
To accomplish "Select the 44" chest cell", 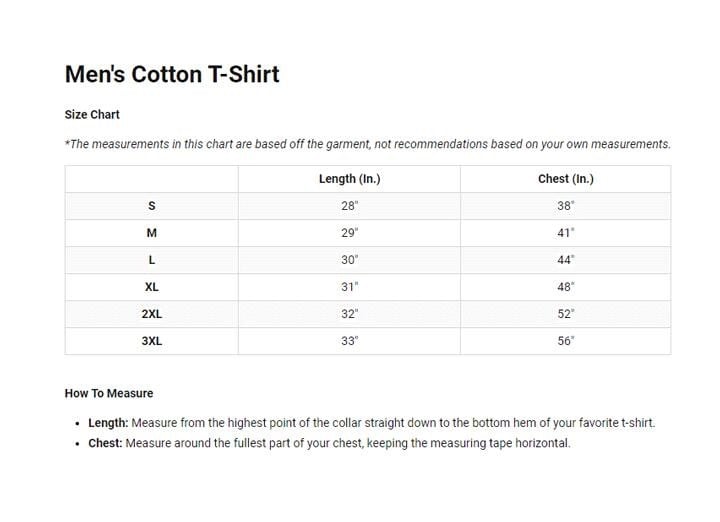I will 565,260.
